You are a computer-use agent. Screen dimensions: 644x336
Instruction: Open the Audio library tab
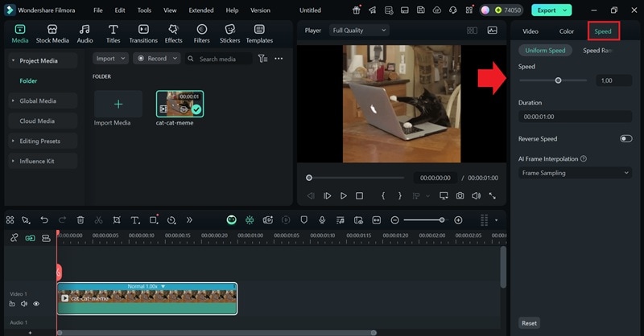pos(85,34)
